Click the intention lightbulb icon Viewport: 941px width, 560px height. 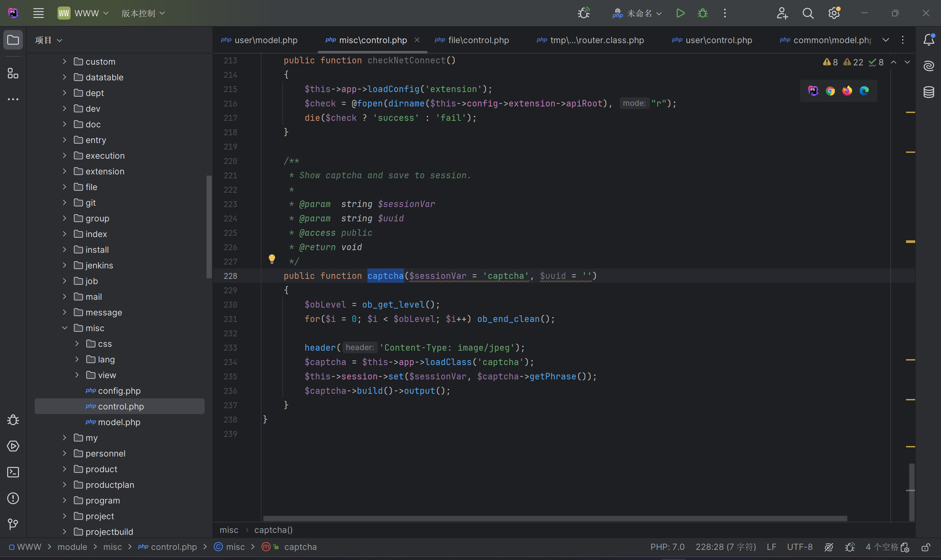click(272, 259)
